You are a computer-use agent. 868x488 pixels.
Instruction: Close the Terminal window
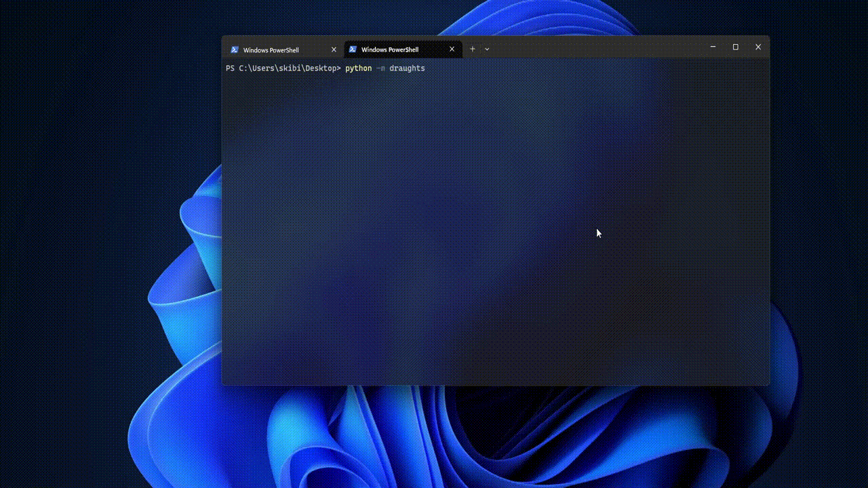click(x=758, y=47)
